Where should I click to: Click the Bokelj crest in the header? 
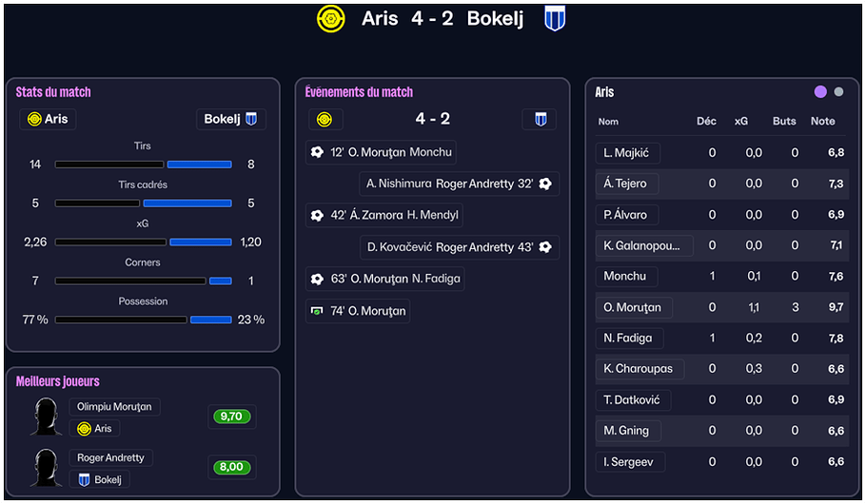(555, 19)
